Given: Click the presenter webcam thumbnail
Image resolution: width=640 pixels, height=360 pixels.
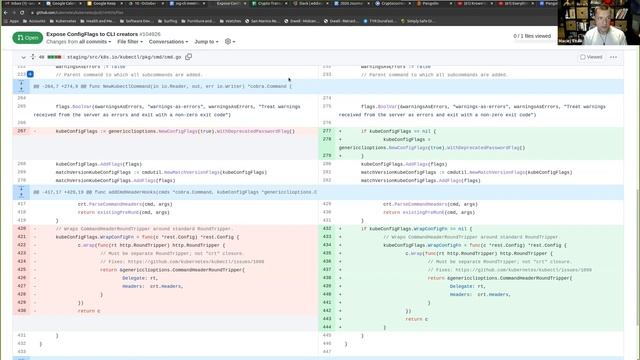Looking at the screenshot, I should click(x=599, y=22).
